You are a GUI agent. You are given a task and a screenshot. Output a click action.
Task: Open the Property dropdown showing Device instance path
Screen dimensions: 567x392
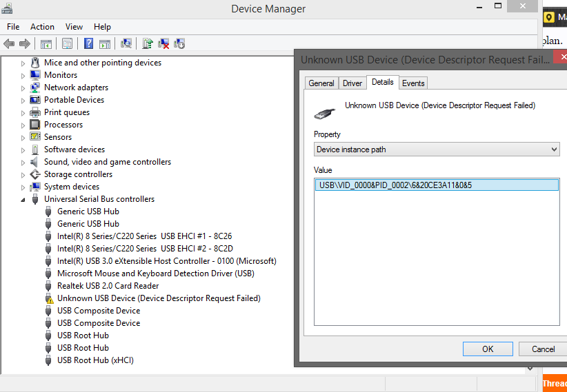click(437, 149)
